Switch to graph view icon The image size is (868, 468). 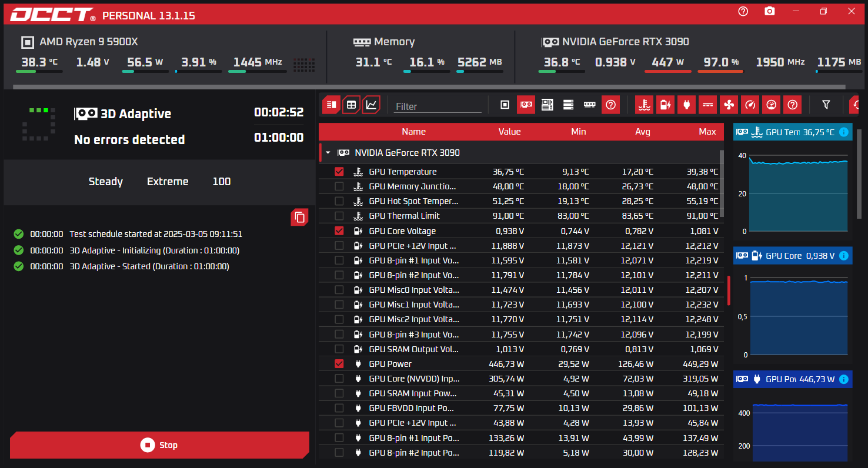(371, 105)
